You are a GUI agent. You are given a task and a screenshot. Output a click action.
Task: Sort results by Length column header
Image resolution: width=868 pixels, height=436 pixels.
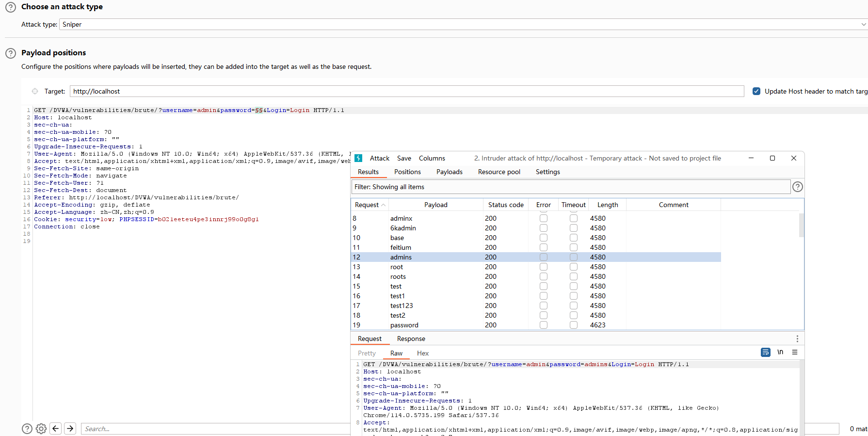pos(608,205)
